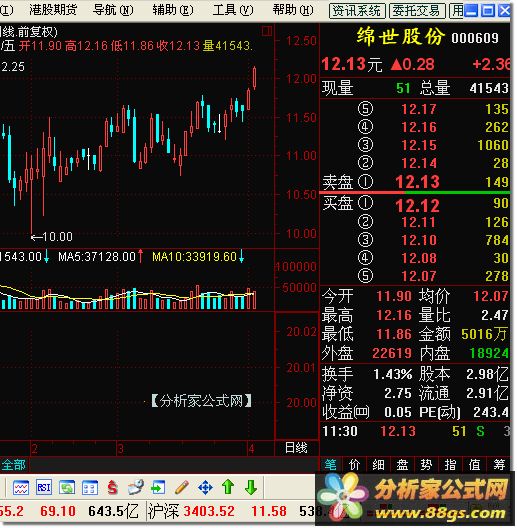The width and height of the screenshot is (517, 528).
Task: Open the 港股期货 menu
Action: (x=53, y=10)
